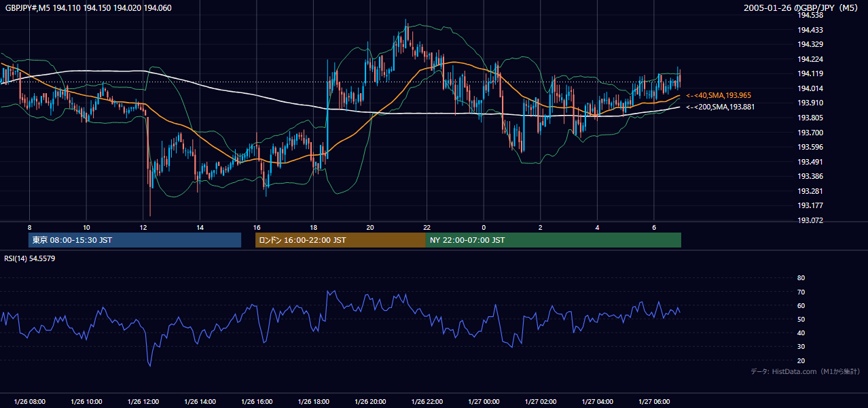The width and height of the screenshot is (868, 408).
Task: Click RSI scale value 70
Action: [801, 292]
